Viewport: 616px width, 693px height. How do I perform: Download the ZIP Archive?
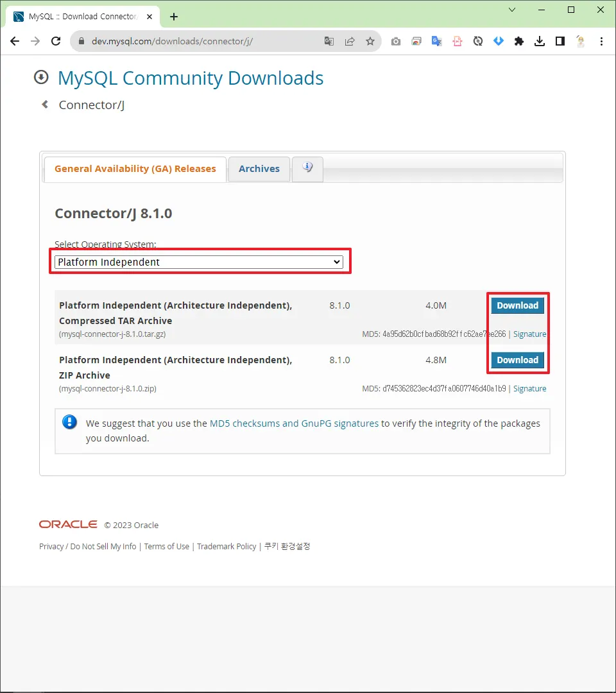point(517,360)
